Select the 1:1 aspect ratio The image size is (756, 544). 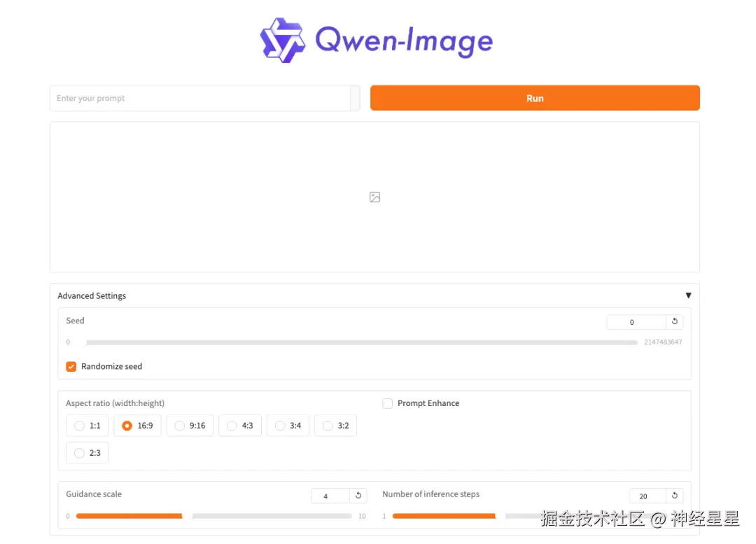pyautogui.click(x=87, y=426)
